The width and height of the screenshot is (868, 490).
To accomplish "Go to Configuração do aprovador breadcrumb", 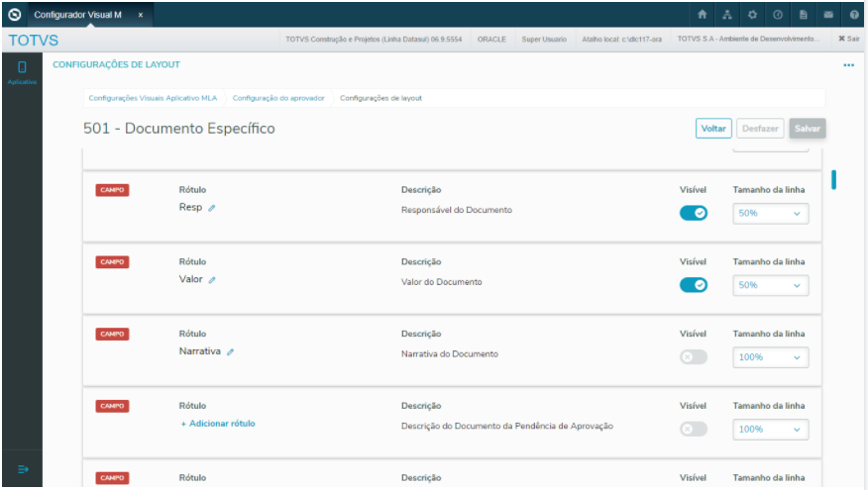I will click(x=278, y=98).
